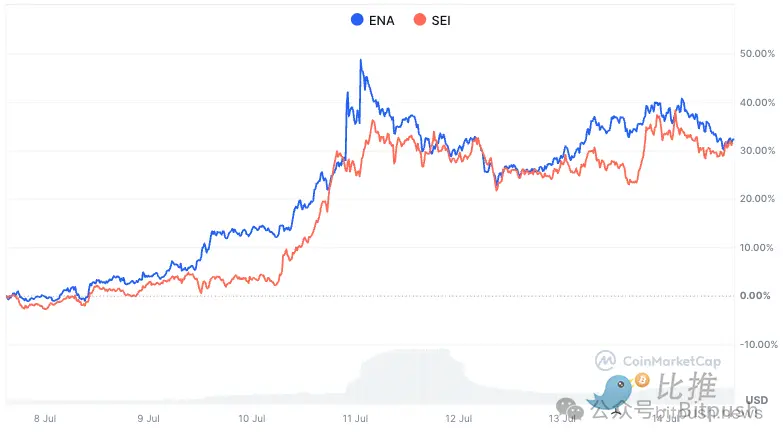Click the USD currency label

tap(755, 399)
